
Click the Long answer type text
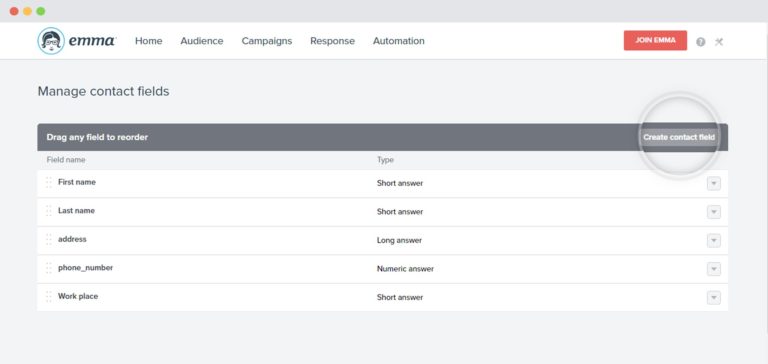pos(399,241)
